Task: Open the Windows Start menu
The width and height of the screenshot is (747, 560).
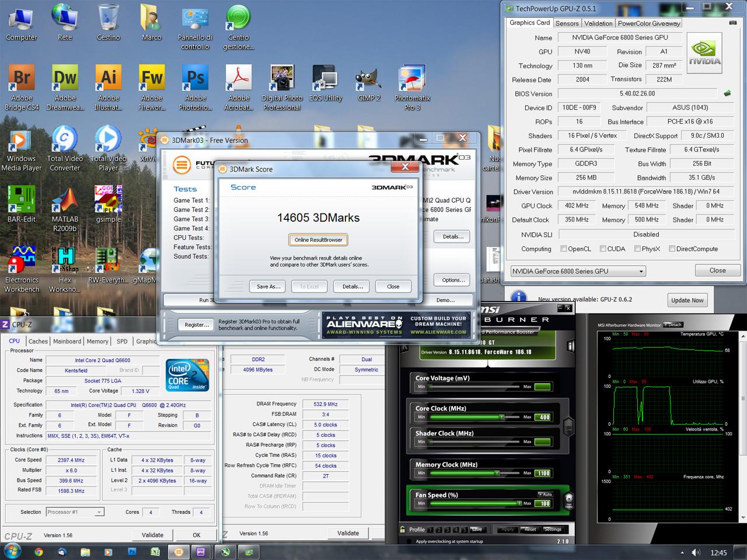Action: [12, 551]
